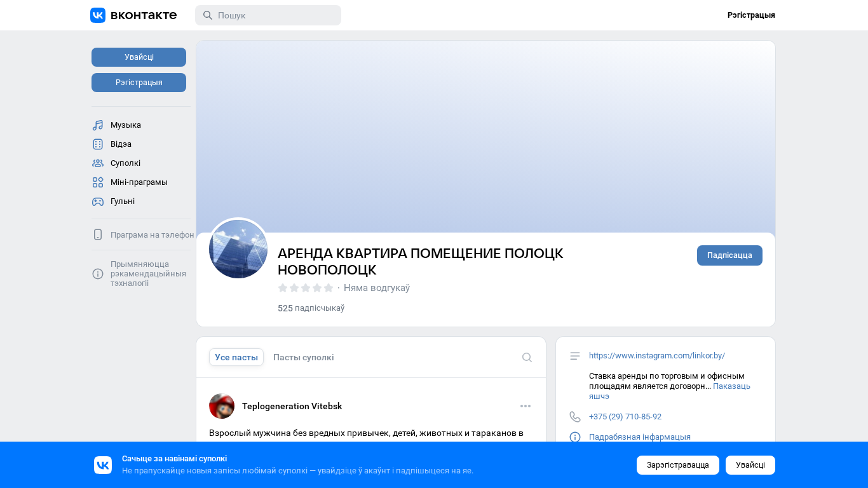868x488 pixels.
Task: Switch to the Пасты суполкі tab
Action: pos(304,357)
